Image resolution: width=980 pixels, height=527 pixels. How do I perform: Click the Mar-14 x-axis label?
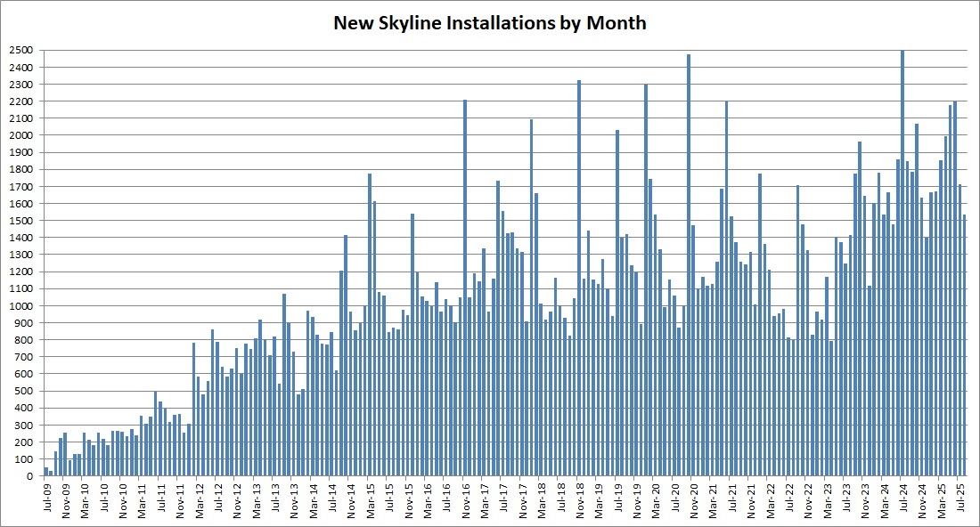(314, 500)
